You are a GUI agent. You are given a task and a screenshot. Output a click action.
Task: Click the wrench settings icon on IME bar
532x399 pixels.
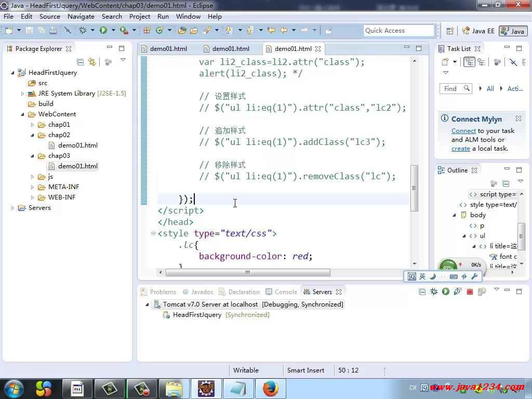point(475,276)
